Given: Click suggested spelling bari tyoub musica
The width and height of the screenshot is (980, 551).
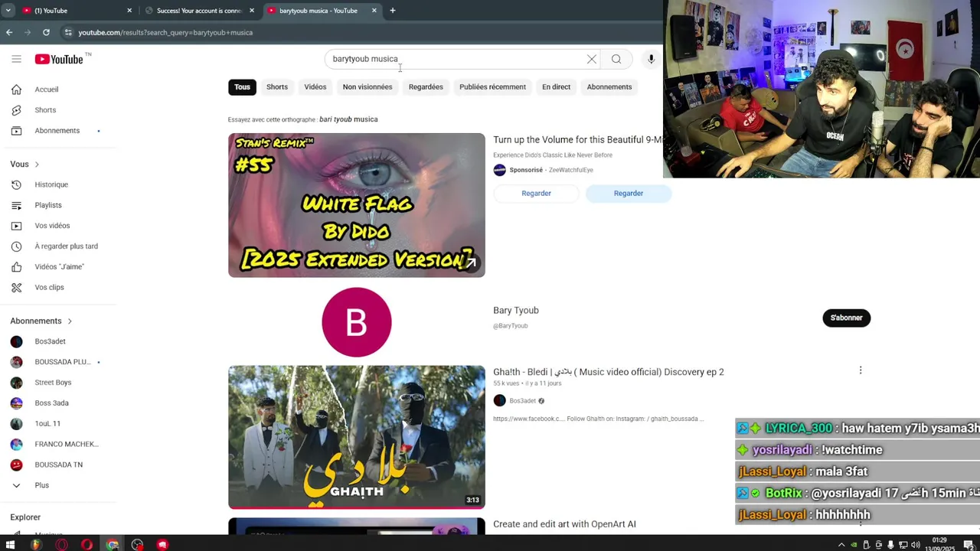Looking at the screenshot, I should pos(348,119).
